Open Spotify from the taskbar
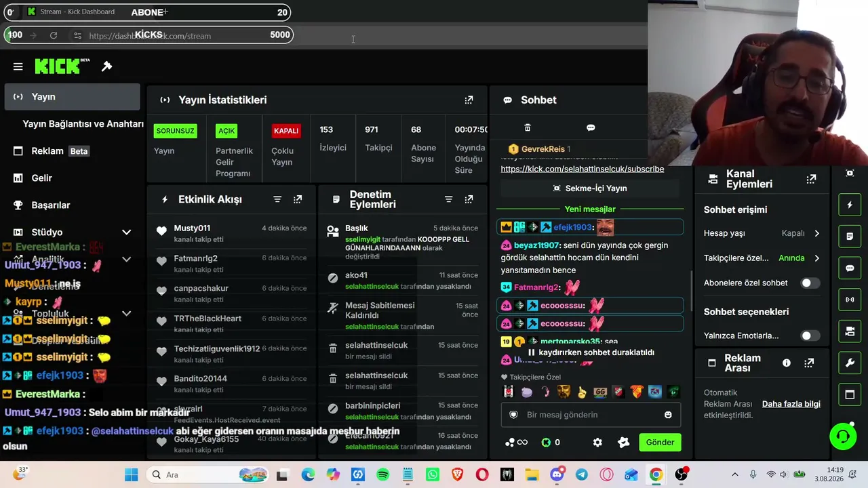 [383, 474]
